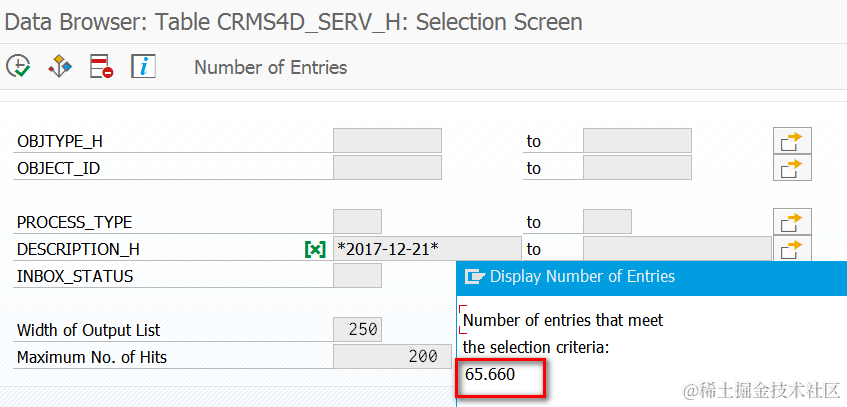Click OBJECT_ID lower value field
847x407 pixels.
tap(387, 168)
